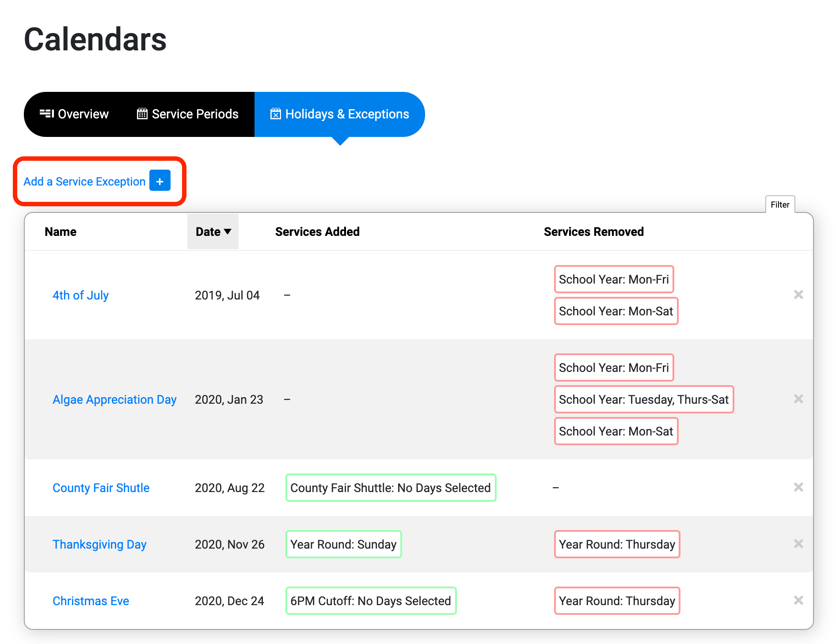Click School Year: Mon-Fri tag in 4th of July row
This screenshot has height=644, width=836.
[614, 279]
